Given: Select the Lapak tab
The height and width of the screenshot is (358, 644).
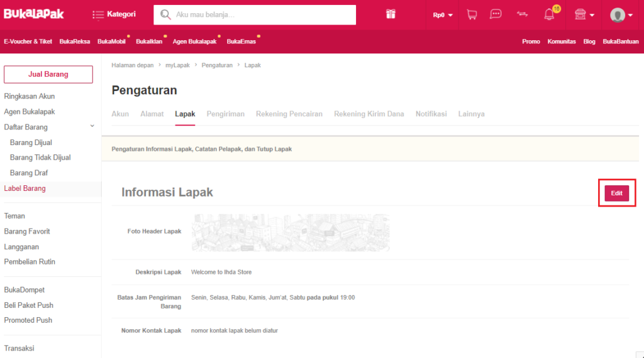Looking at the screenshot, I should point(185,114).
